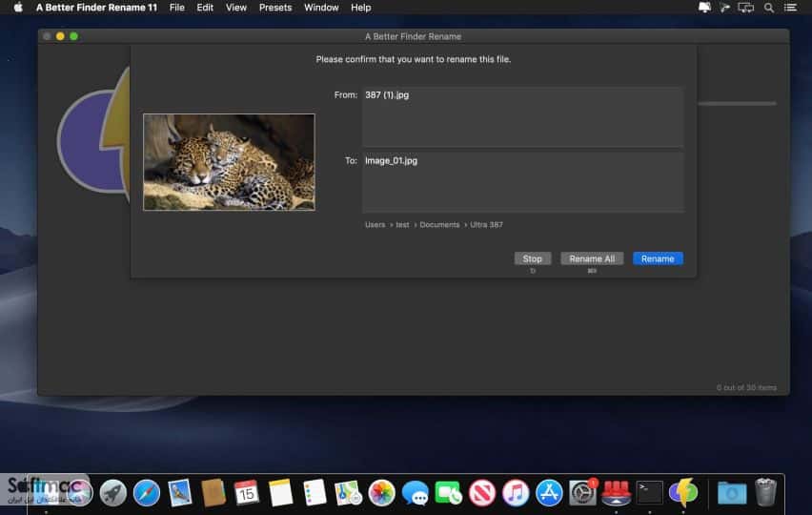Viewport: 812px width, 515px height.
Task: Open the Window menu
Action: (x=321, y=8)
